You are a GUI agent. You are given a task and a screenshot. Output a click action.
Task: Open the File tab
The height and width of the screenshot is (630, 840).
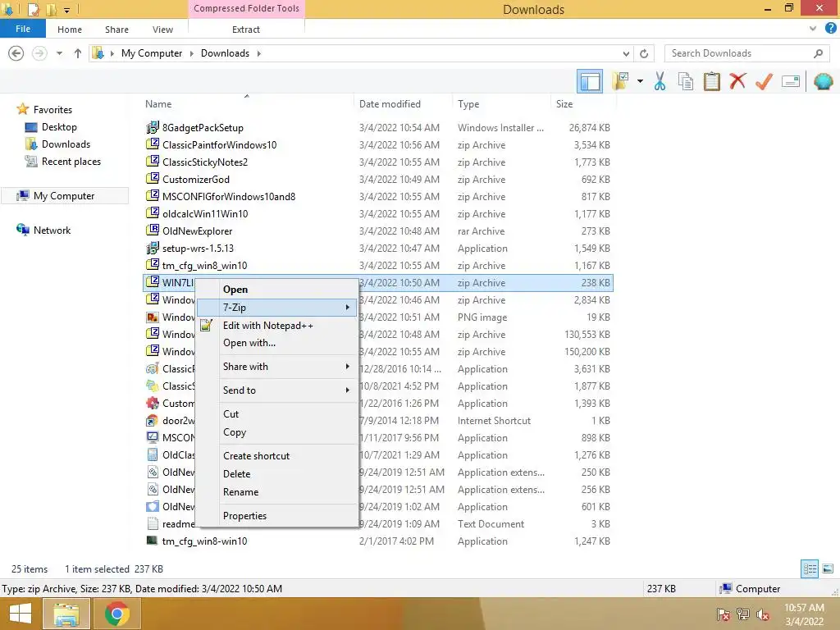23,29
